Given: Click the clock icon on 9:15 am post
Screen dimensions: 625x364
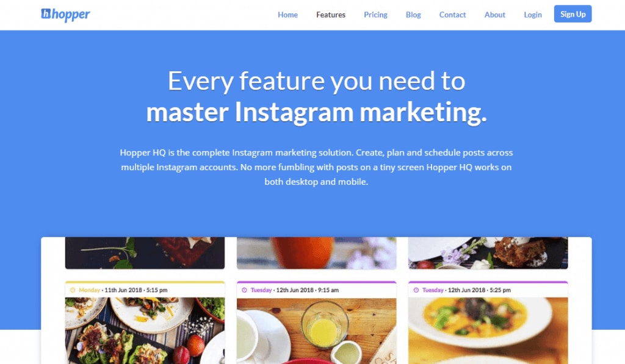Looking at the screenshot, I should (x=244, y=290).
